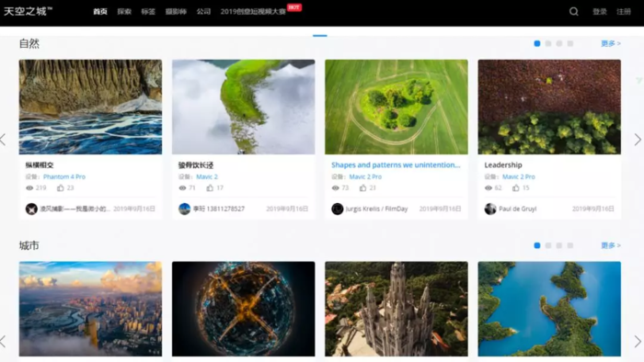Open the author name ending 13811278527
644x362 pixels.
point(219,209)
